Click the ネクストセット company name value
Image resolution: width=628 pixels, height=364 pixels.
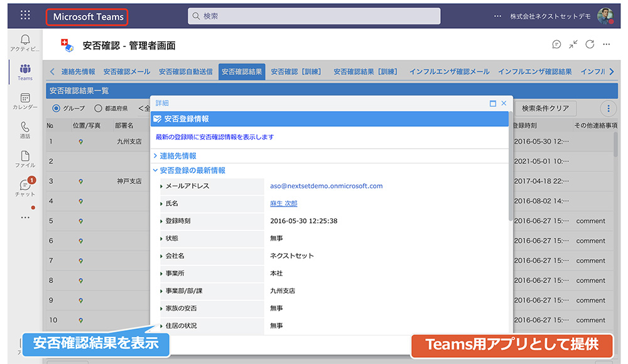(292, 256)
